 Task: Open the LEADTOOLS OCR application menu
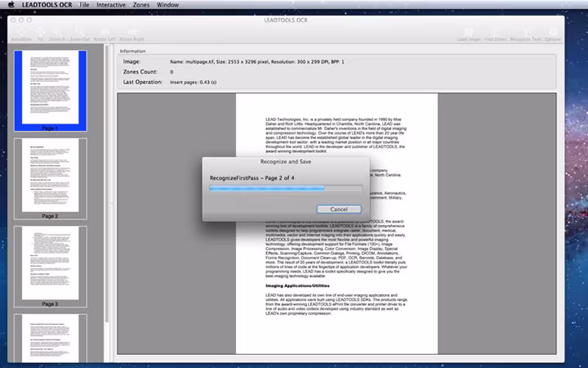(x=47, y=5)
